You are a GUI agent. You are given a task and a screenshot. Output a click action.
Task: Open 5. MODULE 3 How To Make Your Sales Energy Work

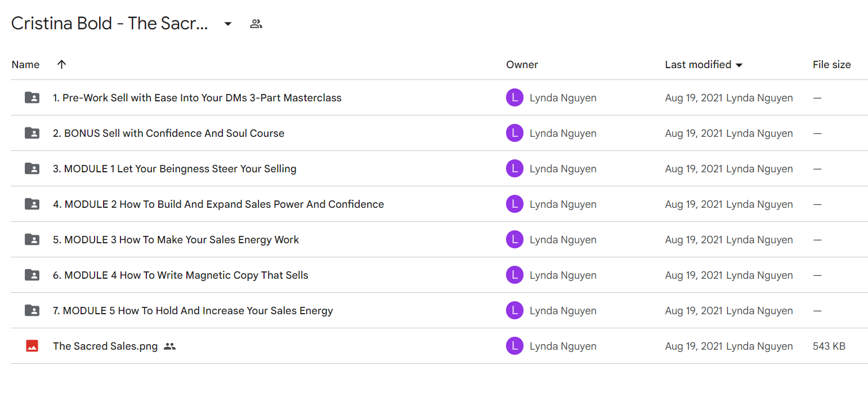[176, 239]
